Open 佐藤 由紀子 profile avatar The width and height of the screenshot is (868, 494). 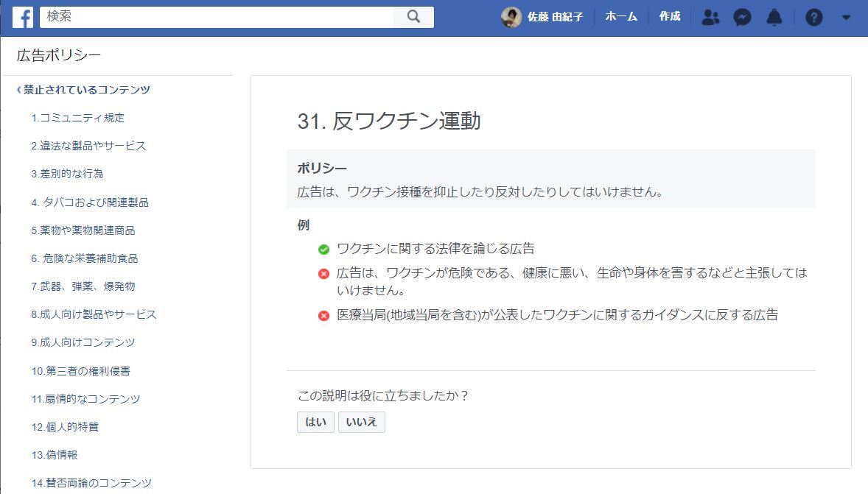point(511,17)
